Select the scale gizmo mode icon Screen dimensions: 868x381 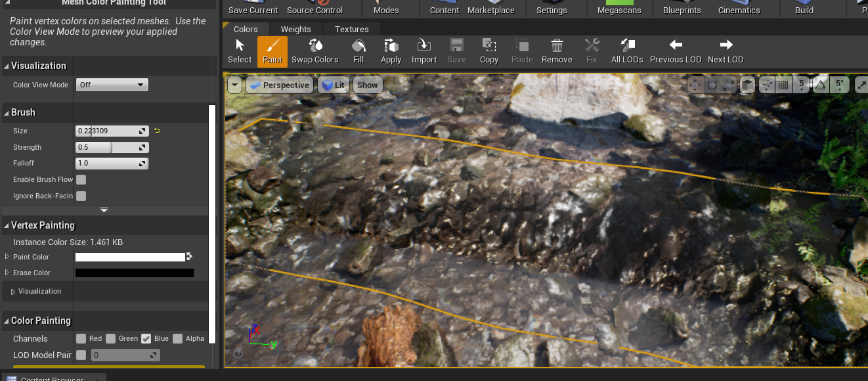pyautogui.click(x=728, y=85)
